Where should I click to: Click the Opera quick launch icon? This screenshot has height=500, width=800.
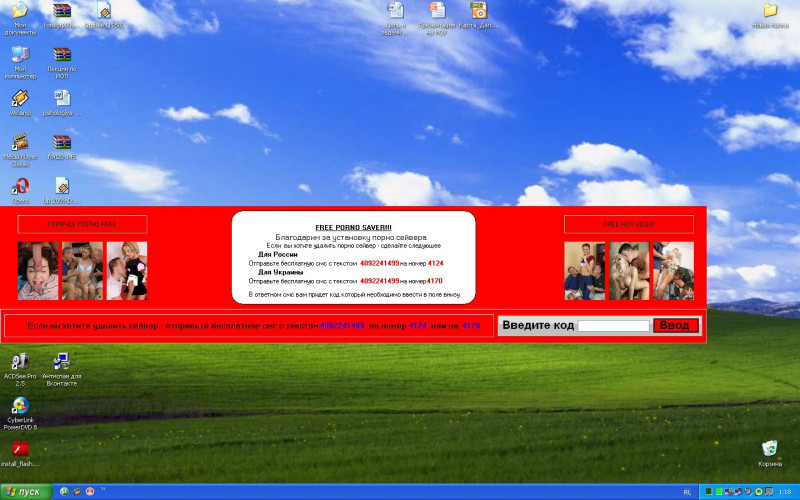coord(90,492)
